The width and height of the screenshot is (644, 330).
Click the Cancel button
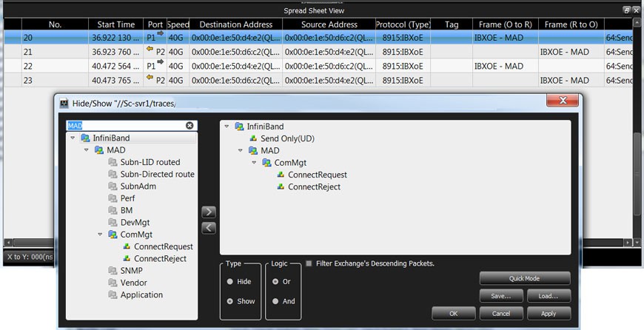tap(501, 314)
